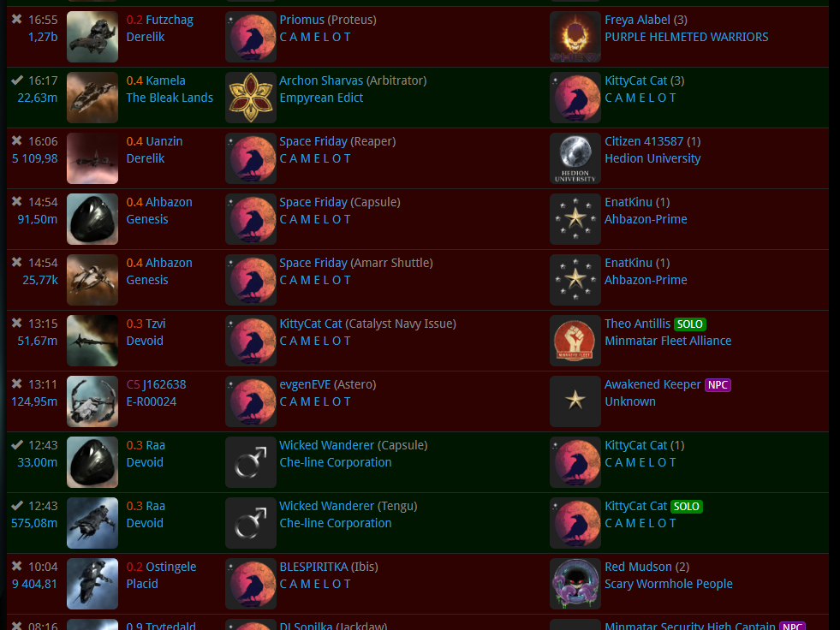The width and height of the screenshot is (840, 630).
Task: Open the Che-line Corporation logo beside Tengu kill
Action: (x=251, y=523)
